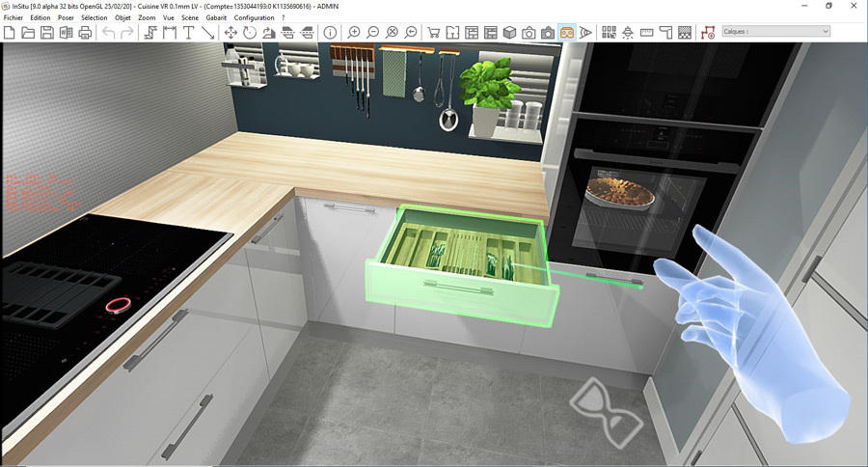Viewport: 868px width, 467px height.
Task: Open the Configuration menu
Action: point(254,17)
